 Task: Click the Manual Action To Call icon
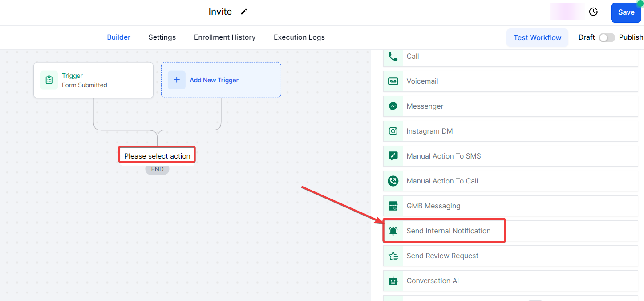click(393, 181)
